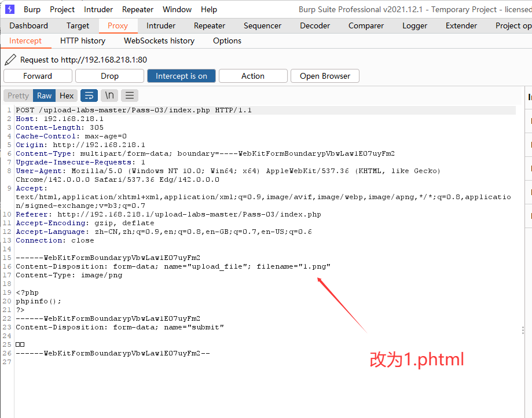Open the Burp menu
Viewport: 532px width, 418px height.
tap(32, 9)
